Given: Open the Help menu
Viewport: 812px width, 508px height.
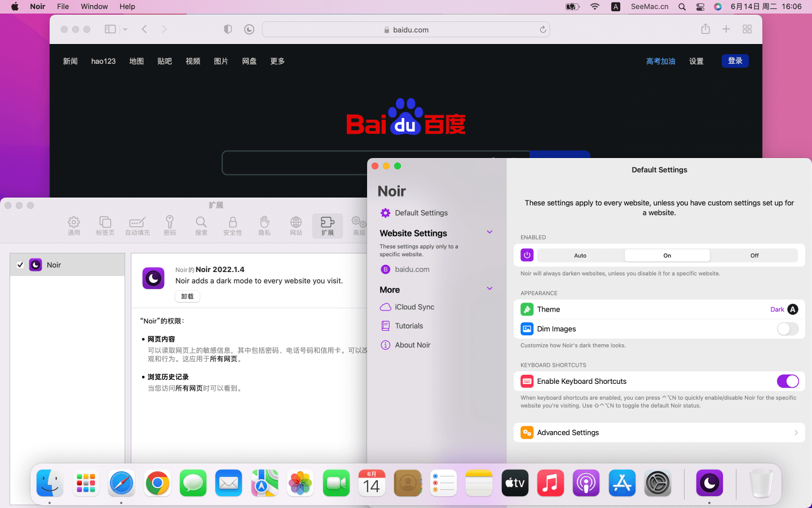Looking at the screenshot, I should (127, 7).
